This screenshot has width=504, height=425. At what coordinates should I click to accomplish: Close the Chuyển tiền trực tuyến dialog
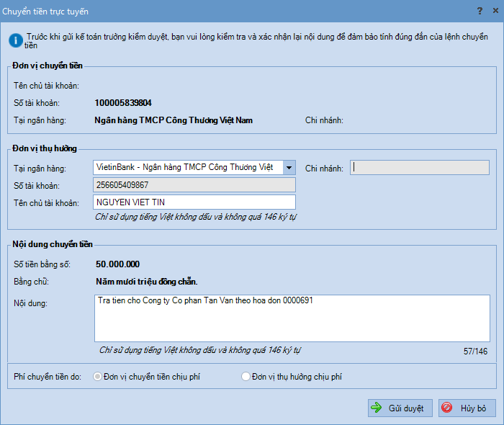[495, 11]
